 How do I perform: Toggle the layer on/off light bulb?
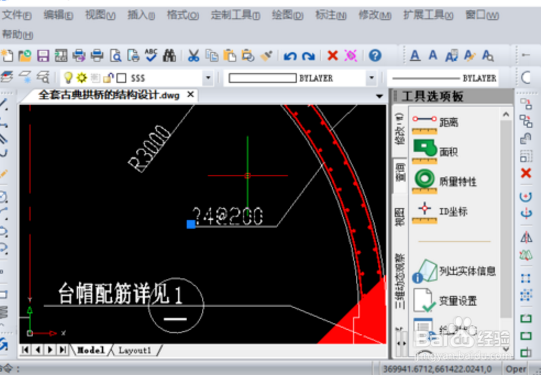point(68,77)
